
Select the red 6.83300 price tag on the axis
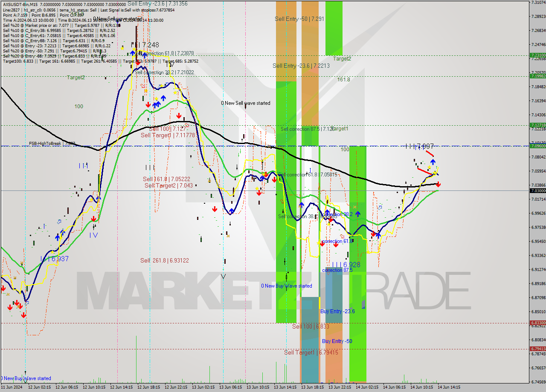(537, 323)
